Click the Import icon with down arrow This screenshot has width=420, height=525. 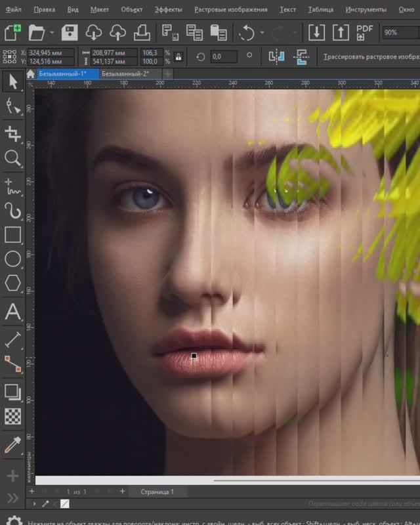(316, 32)
